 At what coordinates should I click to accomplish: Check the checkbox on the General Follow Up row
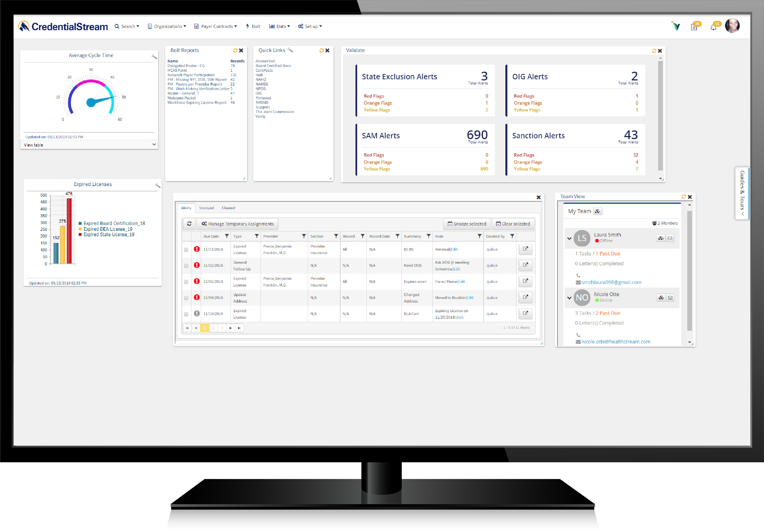(x=186, y=265)
